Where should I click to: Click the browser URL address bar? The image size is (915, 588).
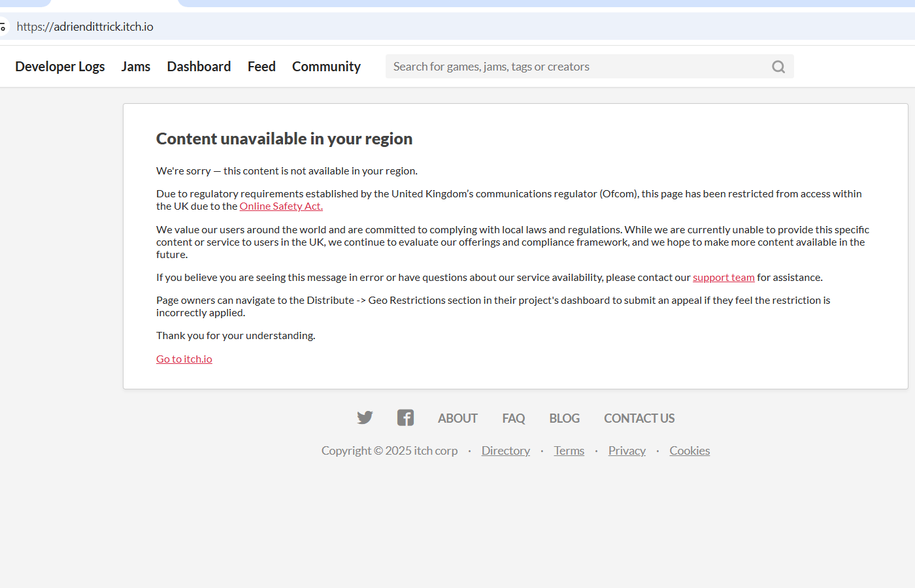pyautogui.click(x=392, y=27)
